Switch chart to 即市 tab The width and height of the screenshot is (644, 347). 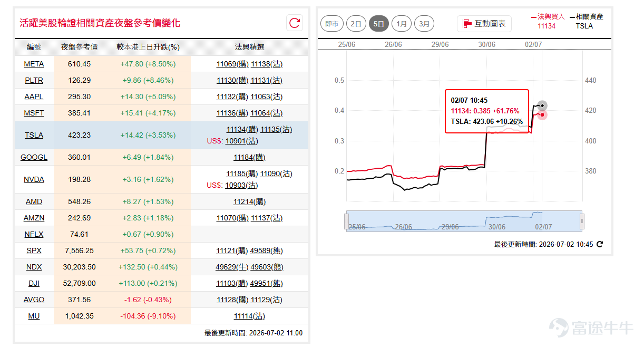coord(332,24)
